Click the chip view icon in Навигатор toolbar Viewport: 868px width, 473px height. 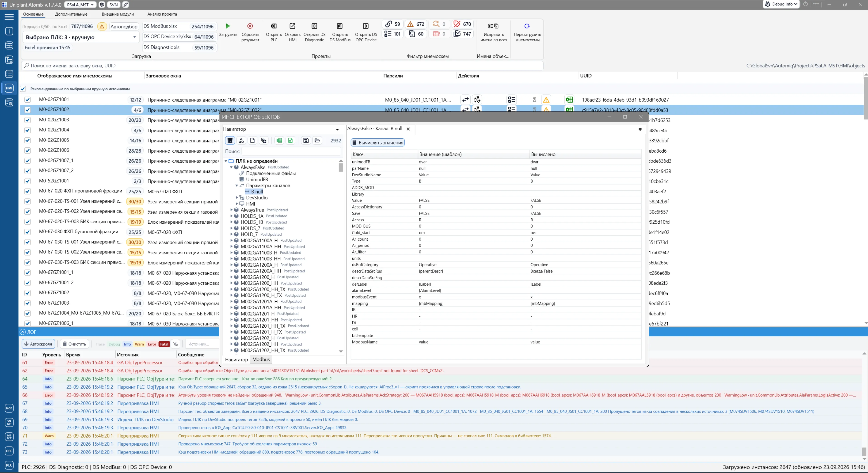pos(230,140)
